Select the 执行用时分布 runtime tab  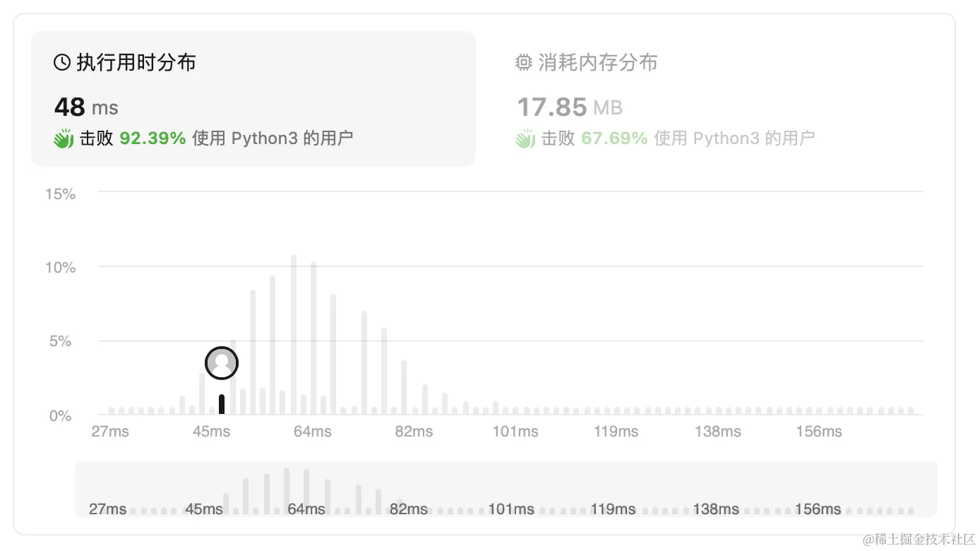click(x=253, y=99)
